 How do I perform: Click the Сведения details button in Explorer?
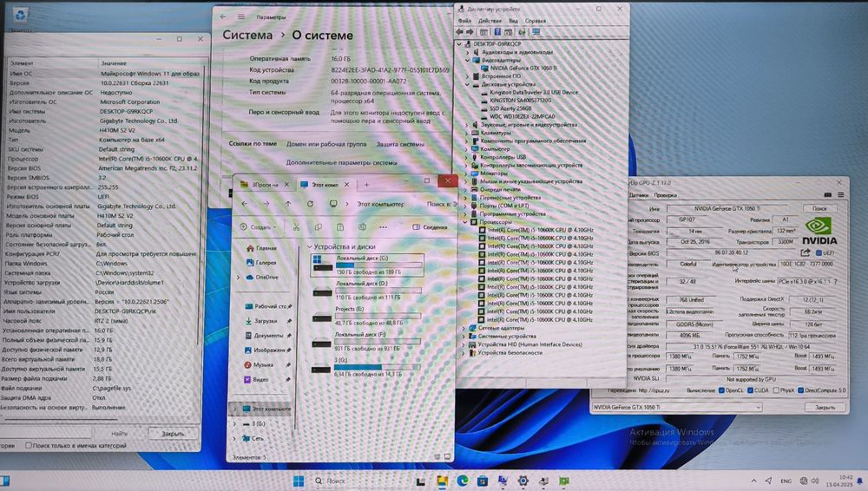tap(430, 227)
